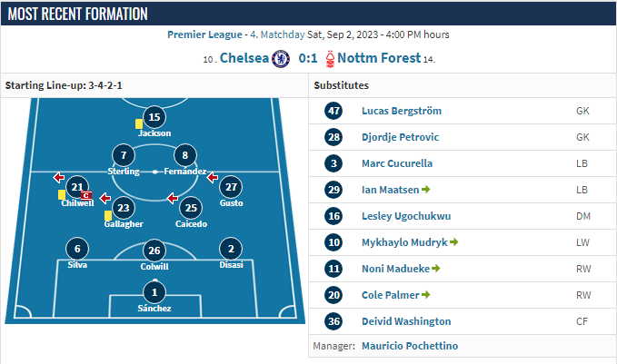Click the green arrow next to Cole Palmer

click(426, 294)
